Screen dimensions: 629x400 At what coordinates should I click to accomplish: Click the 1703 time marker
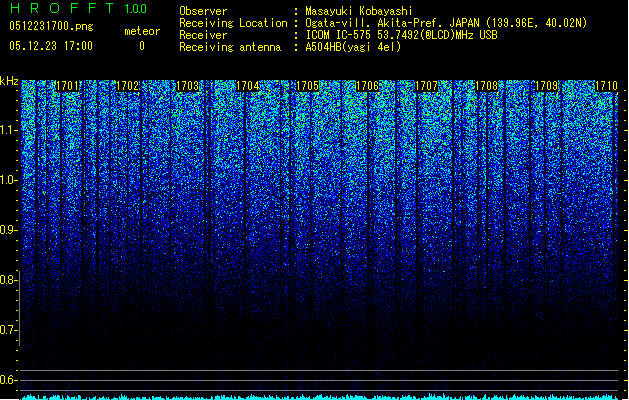point(187,86)
